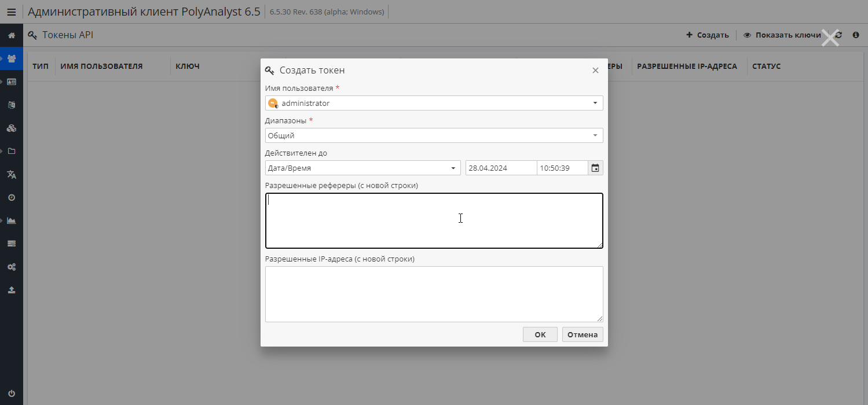Image resolution: width=868 pixels, height=405 pixels.
Task: Go to the Home sidebar icon
Action: (x=11, y=35)
